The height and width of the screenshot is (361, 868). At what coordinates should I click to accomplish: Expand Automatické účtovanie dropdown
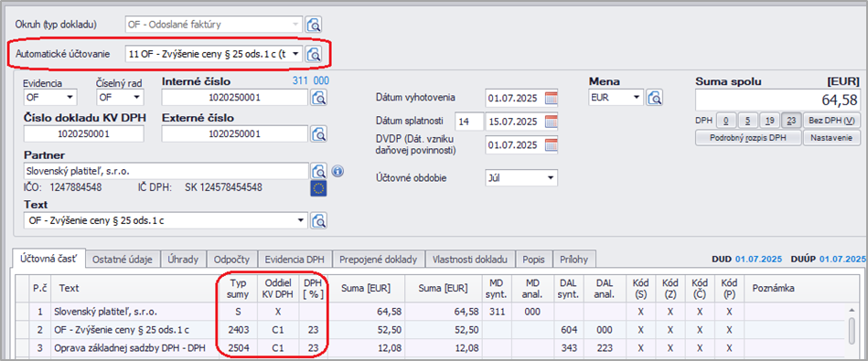pos(296,54)
